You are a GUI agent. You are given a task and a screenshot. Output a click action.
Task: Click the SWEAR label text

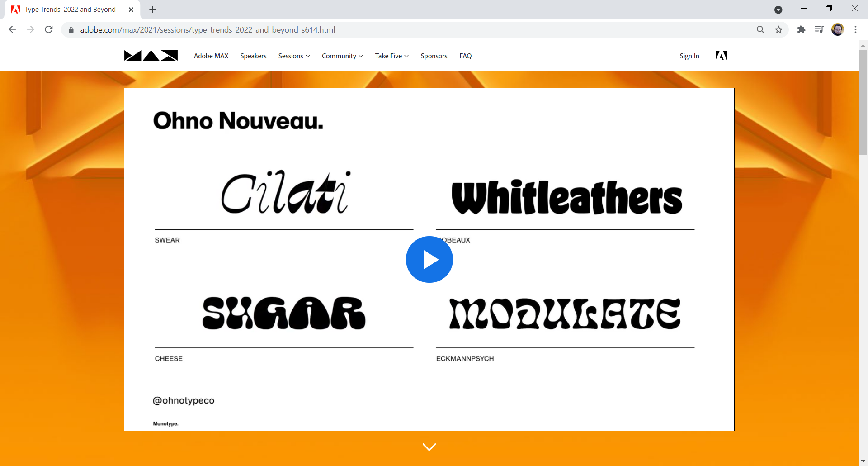point(167,240)
